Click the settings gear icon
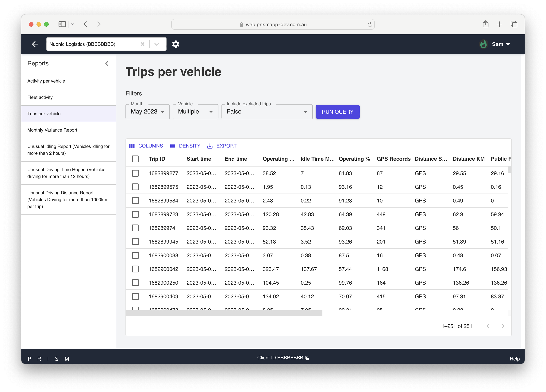 click(175, 44)
